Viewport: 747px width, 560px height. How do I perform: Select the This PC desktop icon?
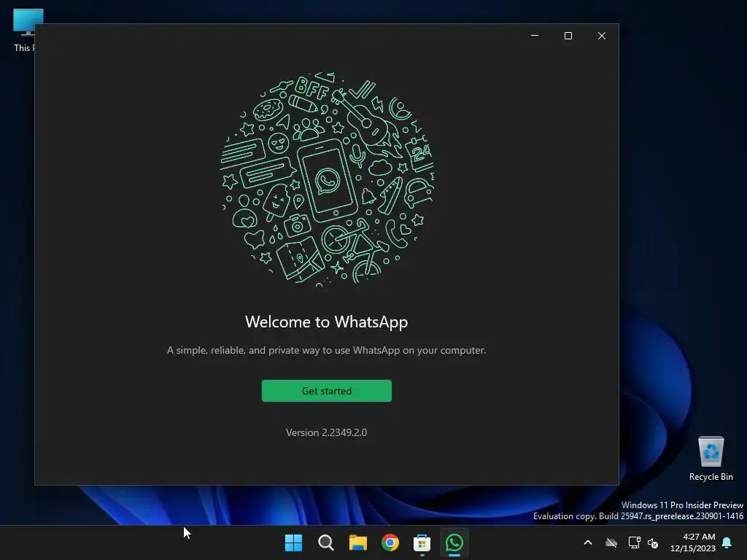point(24,31)
